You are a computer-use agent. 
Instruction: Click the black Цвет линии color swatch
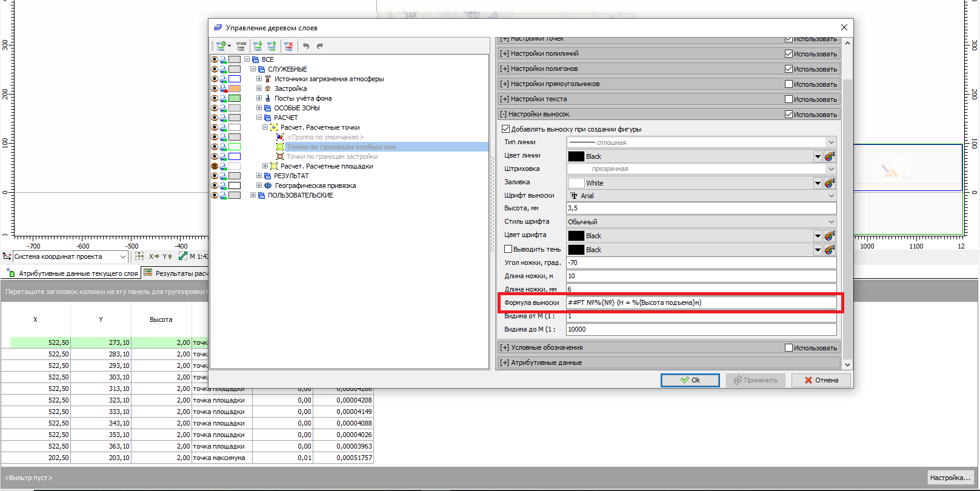576,156
